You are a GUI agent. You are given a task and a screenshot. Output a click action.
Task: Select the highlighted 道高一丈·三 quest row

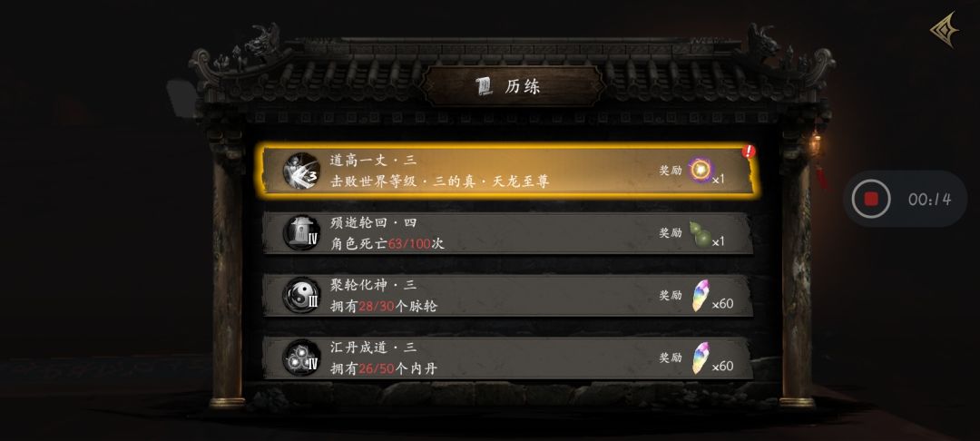[508, 170]
